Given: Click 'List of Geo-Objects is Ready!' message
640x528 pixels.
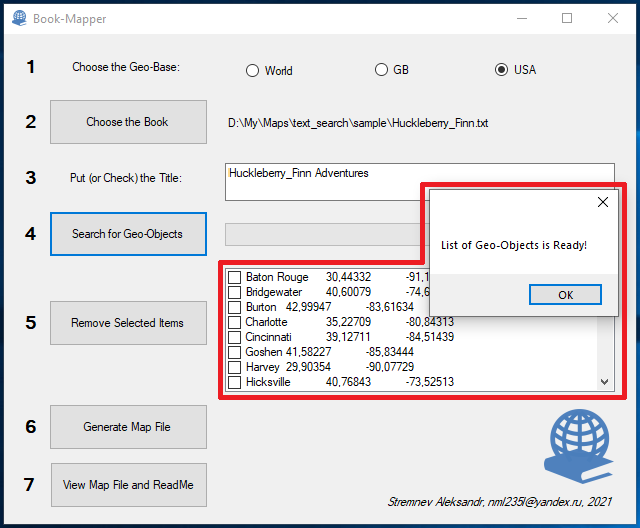Looking at the screenshot, I should point(514,245).
